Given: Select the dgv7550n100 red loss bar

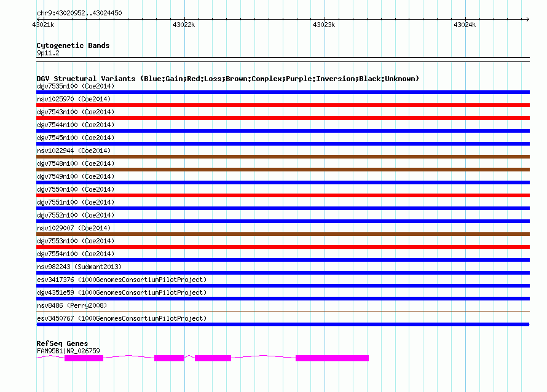Looking at the screenshot, I should (x=283, y=195).
